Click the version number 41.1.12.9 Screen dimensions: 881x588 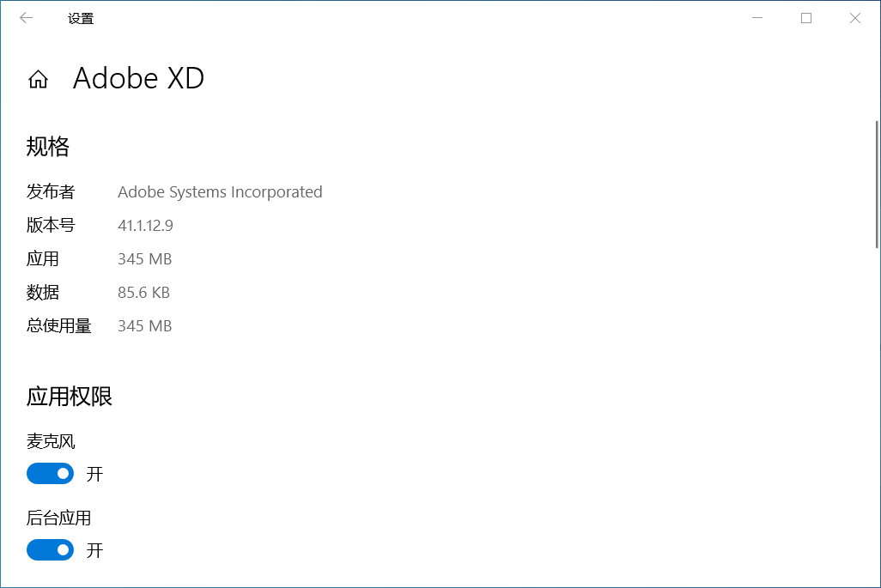tap(145, 225)
